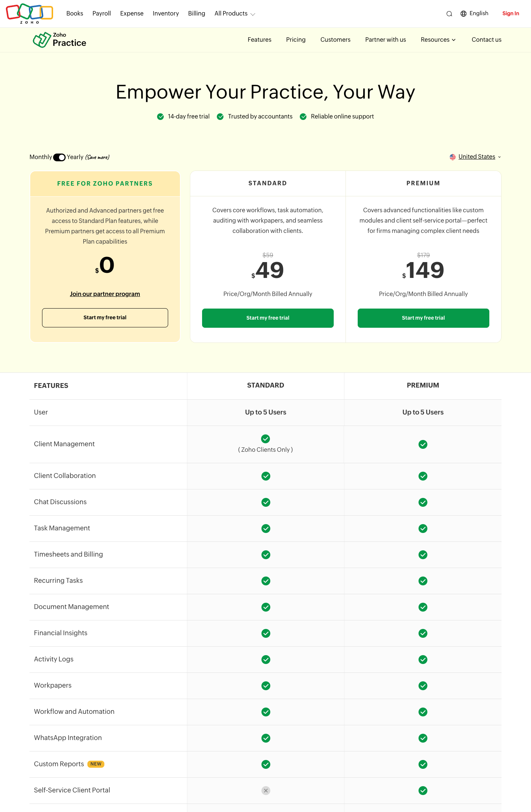This screenshot has height=812, width=531.
Task: Open Inventory in the top menu
Action: (x=166, y=14)
